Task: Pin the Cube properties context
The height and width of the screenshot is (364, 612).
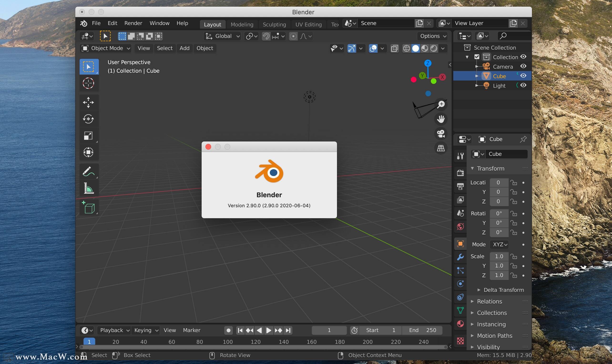Action: (523, 139)
